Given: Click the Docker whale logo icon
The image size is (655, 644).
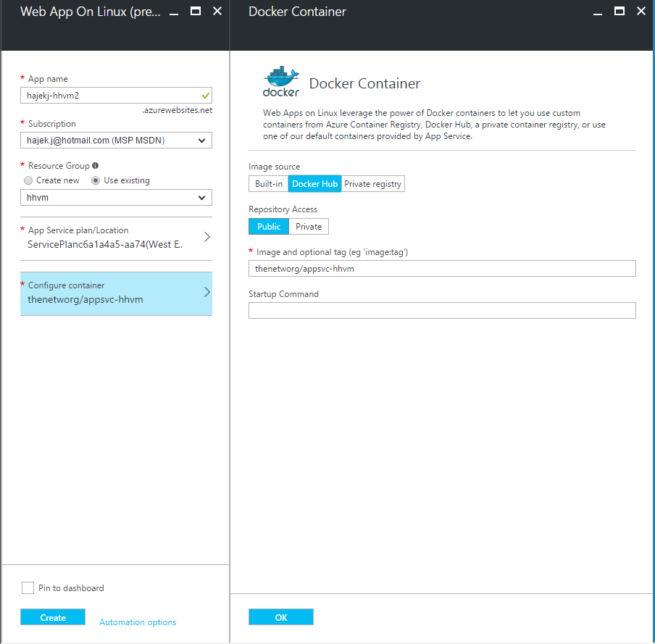Looking at the screenshot, I should [x=280, y=82].
